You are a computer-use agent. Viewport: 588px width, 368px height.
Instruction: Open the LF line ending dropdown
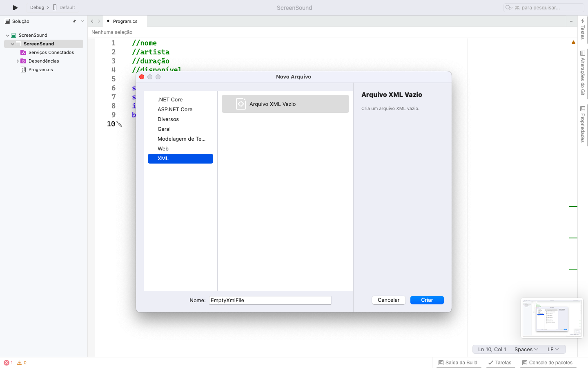pyautogui.click(x=553, y=349)
